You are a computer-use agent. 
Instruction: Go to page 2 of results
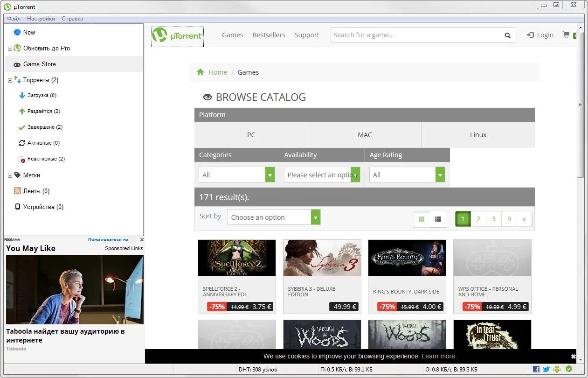tap(478, 219)
